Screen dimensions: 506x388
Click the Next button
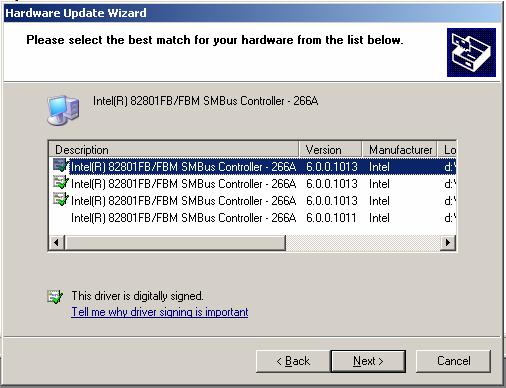pyautogui.click(x=368, y=361)
